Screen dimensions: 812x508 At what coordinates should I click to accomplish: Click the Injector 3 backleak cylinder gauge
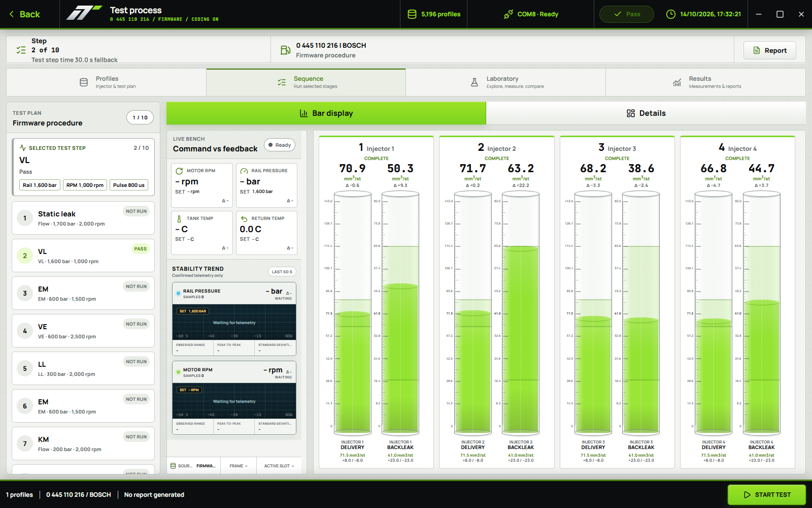pos(641,313)
